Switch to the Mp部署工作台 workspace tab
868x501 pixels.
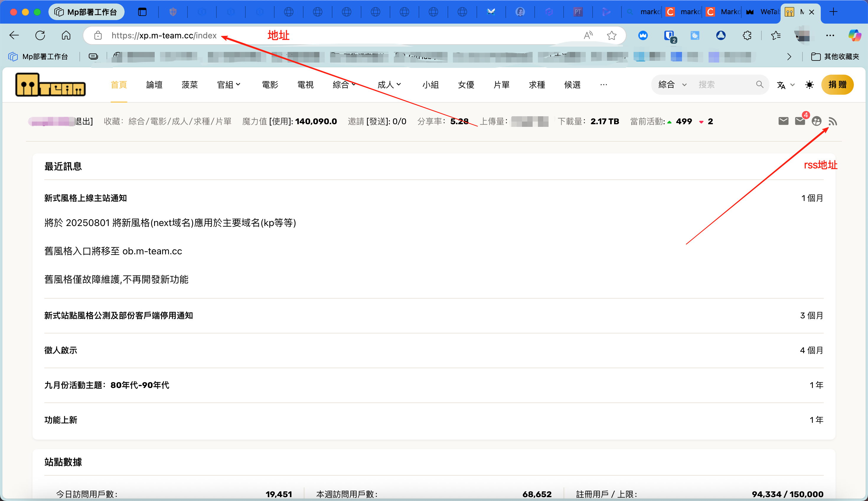point(86,12)
